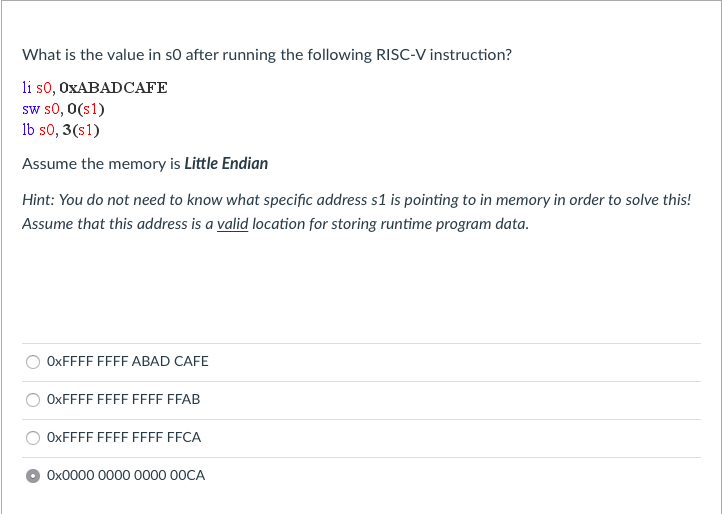This screenshot has width=722, height=514.
Task: Click the italic 'Hint: You do not need' line
Action: tap(356, 200)
